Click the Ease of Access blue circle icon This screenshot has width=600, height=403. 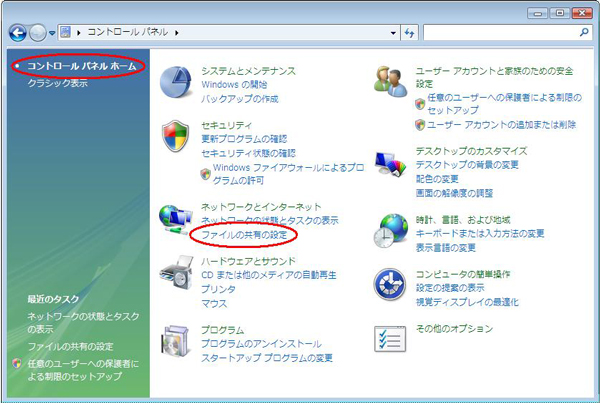tap(390, 284)
